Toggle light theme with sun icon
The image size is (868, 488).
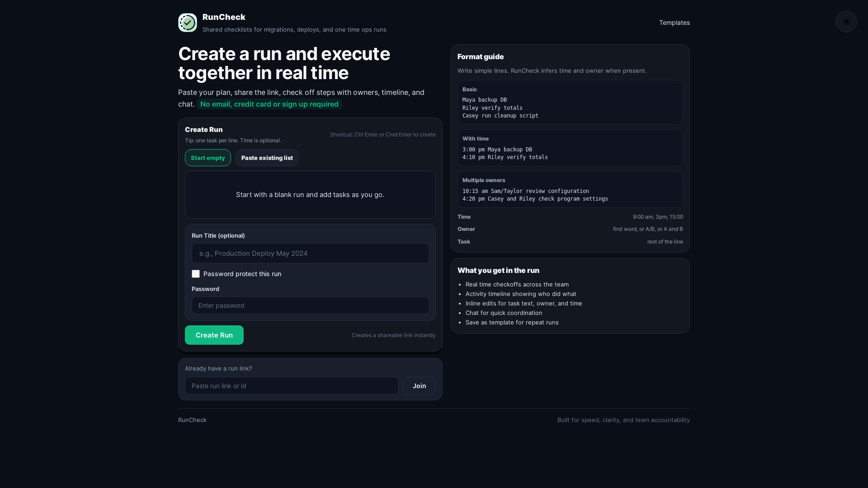[x=846, y=22]
